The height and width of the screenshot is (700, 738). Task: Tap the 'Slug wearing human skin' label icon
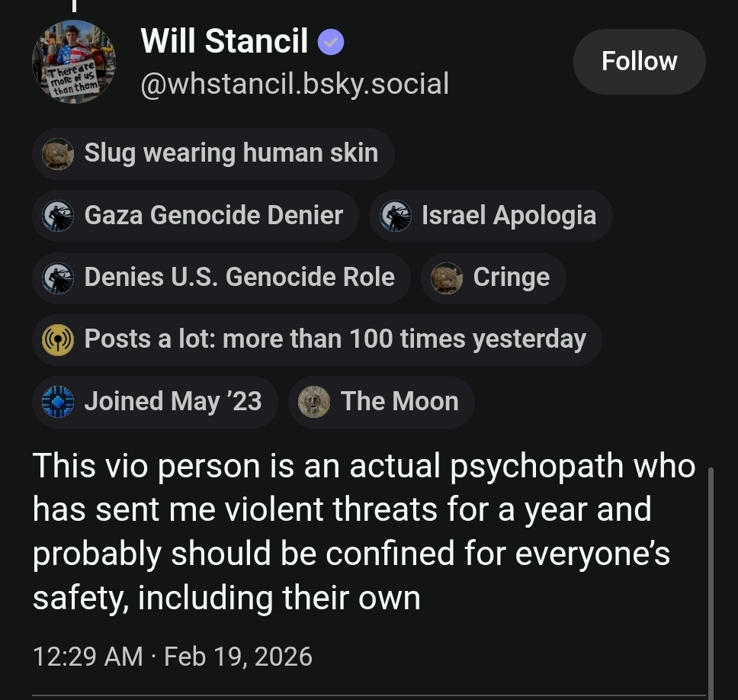[x=59, y=154]
